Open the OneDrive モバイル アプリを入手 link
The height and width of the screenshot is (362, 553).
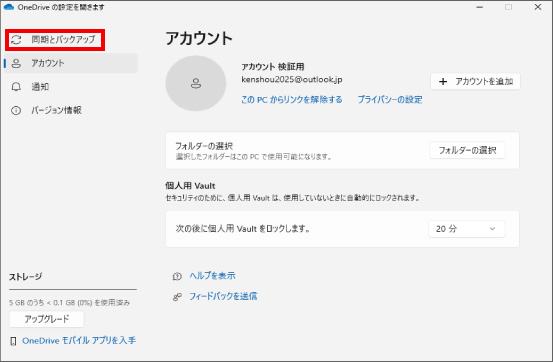point(79,340)
